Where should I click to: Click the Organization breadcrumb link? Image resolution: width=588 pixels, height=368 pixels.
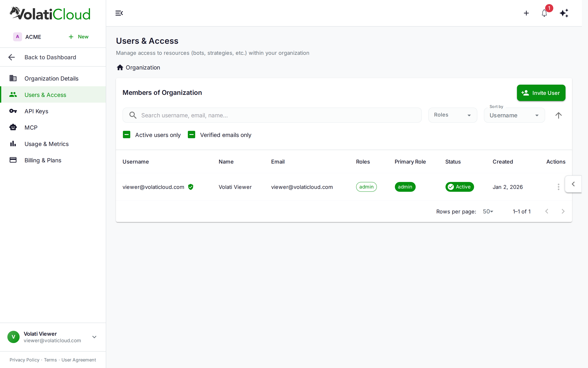point(143,67)
